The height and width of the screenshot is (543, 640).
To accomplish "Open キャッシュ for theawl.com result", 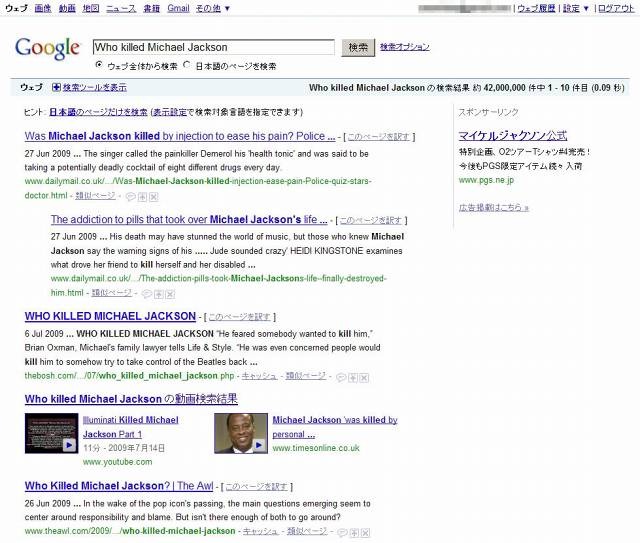I will click(260, 531).
